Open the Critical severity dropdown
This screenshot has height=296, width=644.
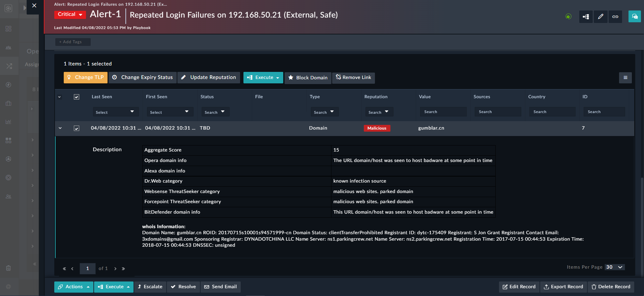70,14
